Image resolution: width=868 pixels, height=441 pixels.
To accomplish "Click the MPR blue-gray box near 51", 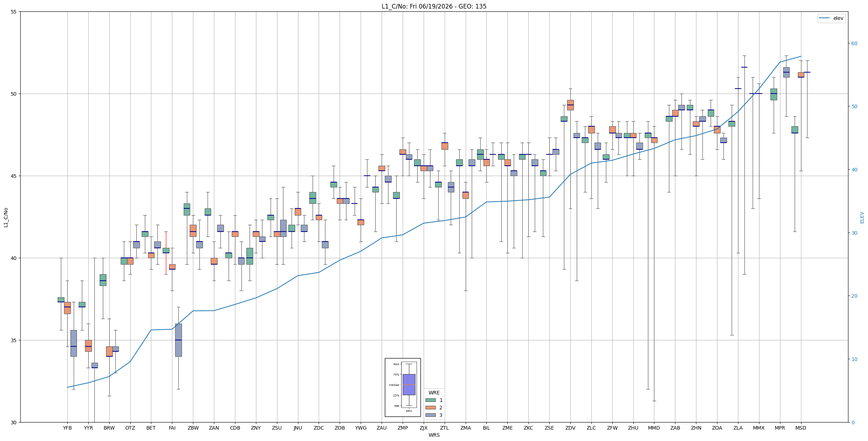I will tap(786, 72).
